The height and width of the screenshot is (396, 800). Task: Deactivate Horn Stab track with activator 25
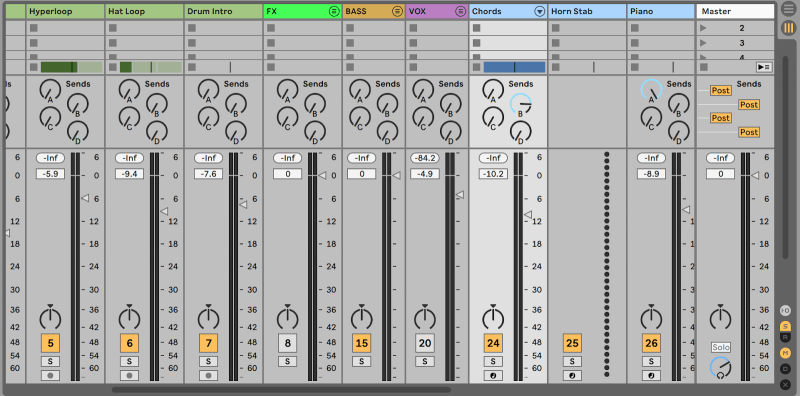[572, 343]
